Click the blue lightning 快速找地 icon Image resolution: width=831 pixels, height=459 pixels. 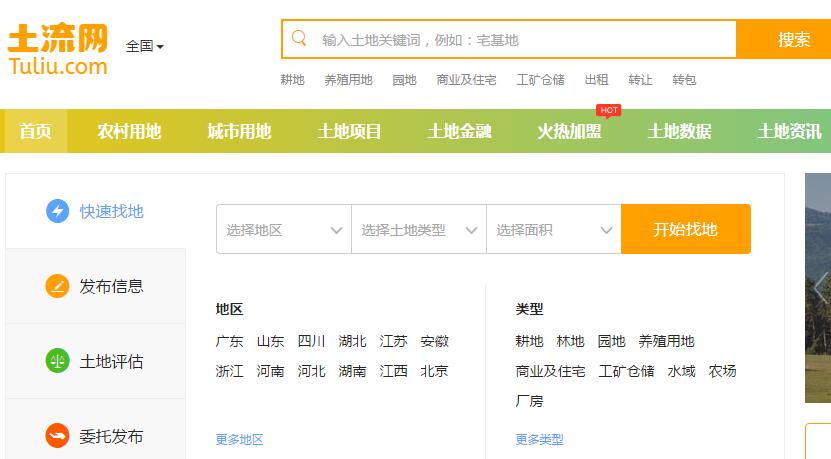pyautogui.click(x=57, y=211)
